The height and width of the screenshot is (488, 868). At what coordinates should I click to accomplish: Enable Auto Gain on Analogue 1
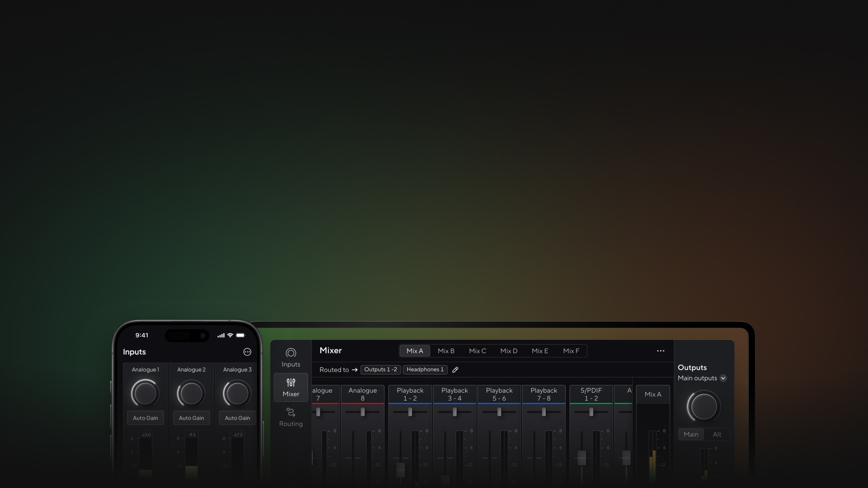[145, 418]
